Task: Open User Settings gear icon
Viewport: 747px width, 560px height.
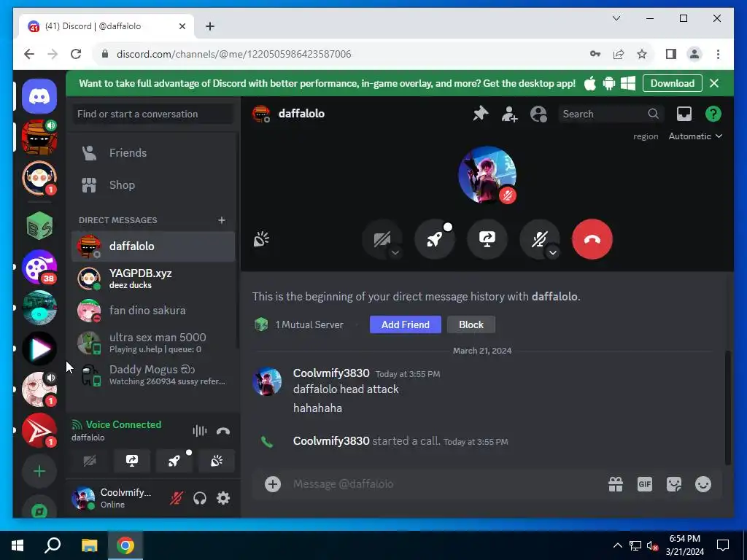Action: [223, 498]
